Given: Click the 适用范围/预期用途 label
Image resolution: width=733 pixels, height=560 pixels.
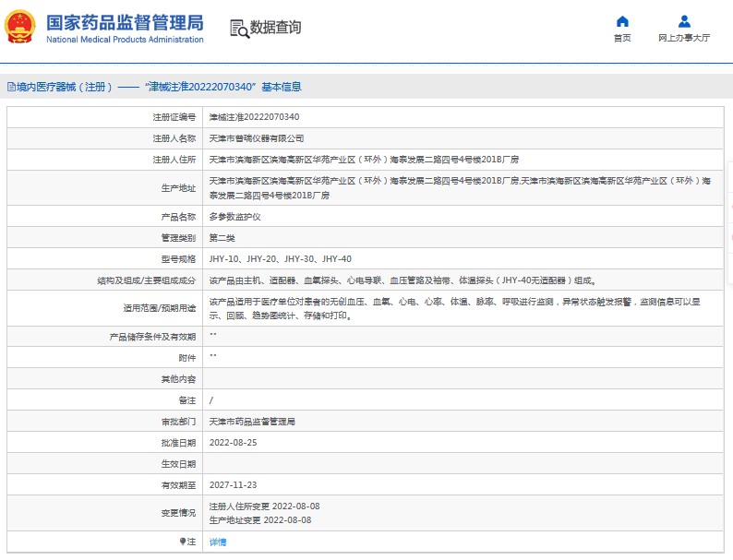Looking at the screenshot, I should point(160,308).
